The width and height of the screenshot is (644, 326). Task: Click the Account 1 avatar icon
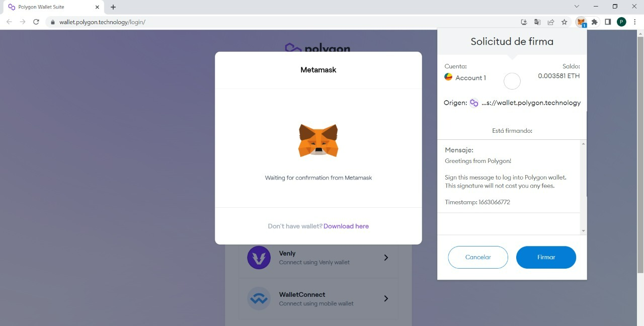click(448, 77)
